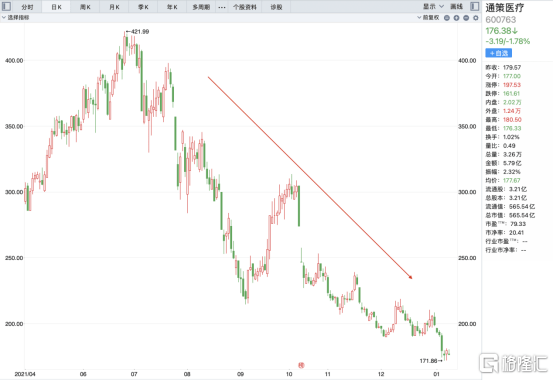This screenshot has width=554, height=380.
Task: Add stock with +自选 button
Action: (x=499, y=53)
